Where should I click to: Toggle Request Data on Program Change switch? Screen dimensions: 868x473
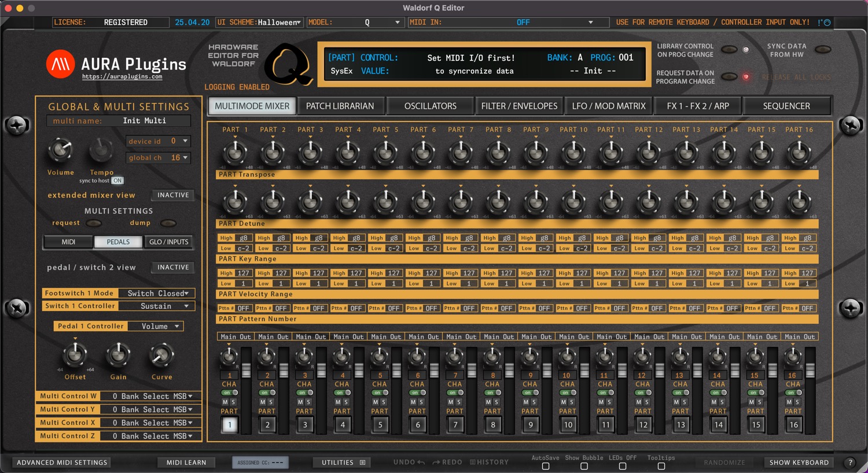[729, 76]
